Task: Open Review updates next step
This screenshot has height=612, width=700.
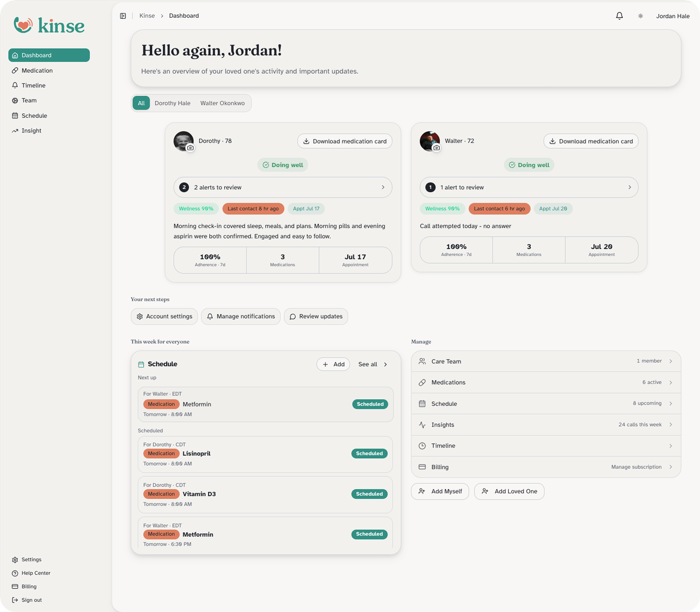Action: pos(316,316)
